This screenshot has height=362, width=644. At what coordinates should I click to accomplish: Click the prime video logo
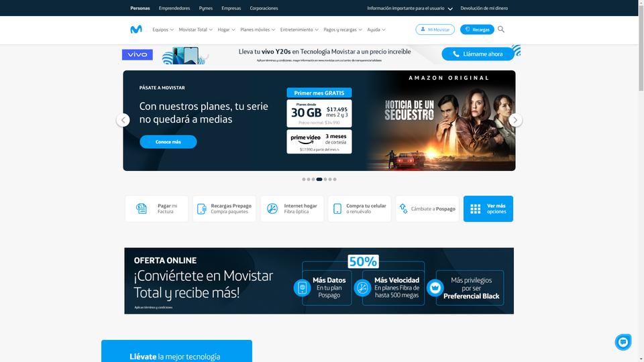306,139
